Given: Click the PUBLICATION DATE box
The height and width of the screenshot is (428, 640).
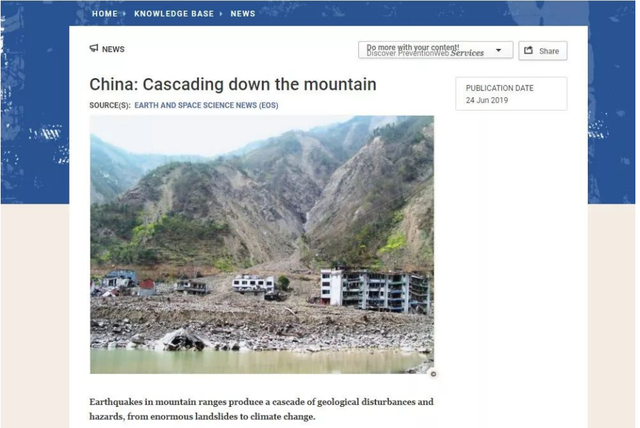Looking at the screenshot, I should point(511,94).
